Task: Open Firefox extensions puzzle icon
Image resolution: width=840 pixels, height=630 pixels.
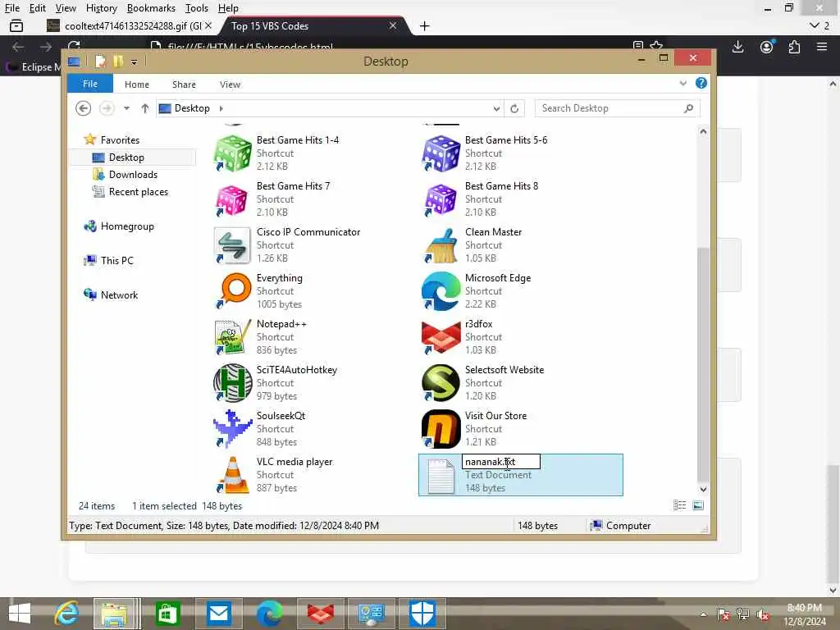Action: tap(794, 47)
